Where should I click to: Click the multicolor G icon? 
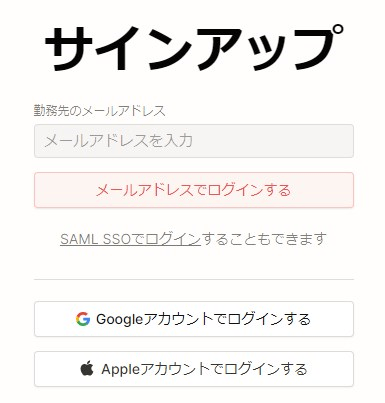pyautogui.click(x=83, y=319)
